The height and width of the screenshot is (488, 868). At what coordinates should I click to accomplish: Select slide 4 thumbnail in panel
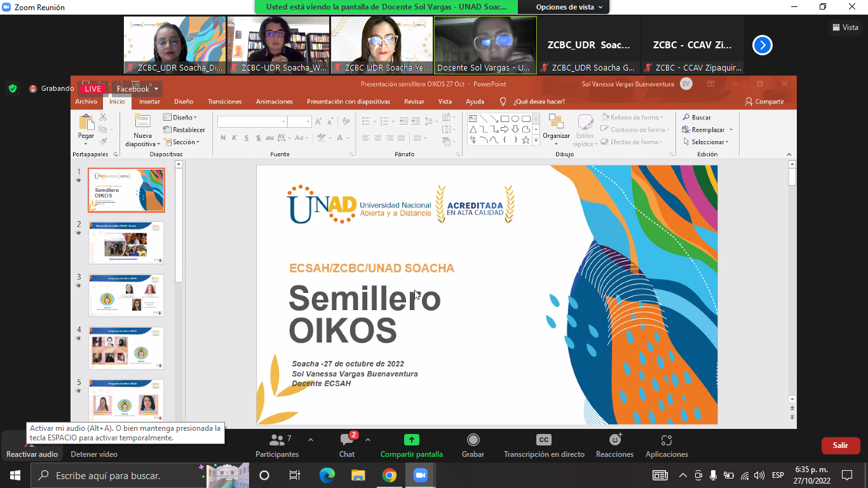(x=126, y=348)
